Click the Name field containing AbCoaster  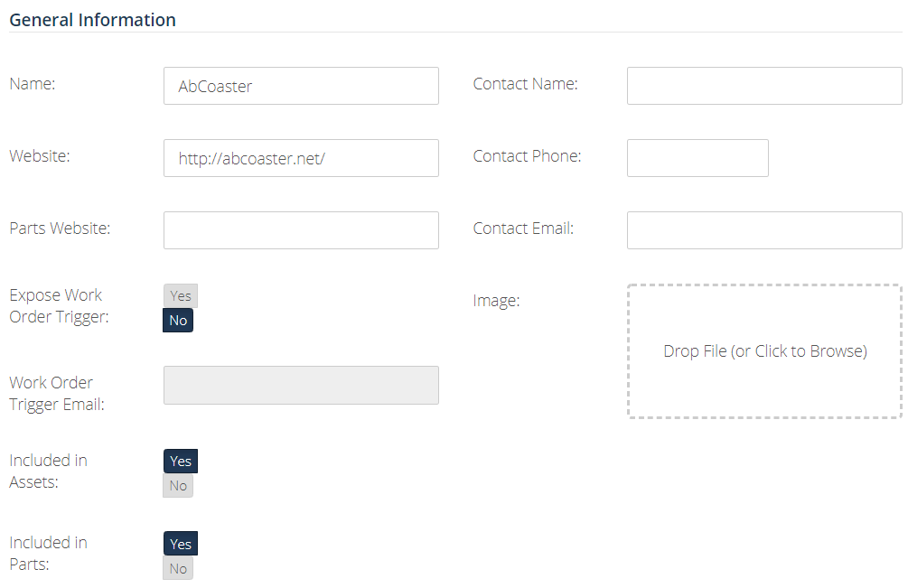point(301,86)
